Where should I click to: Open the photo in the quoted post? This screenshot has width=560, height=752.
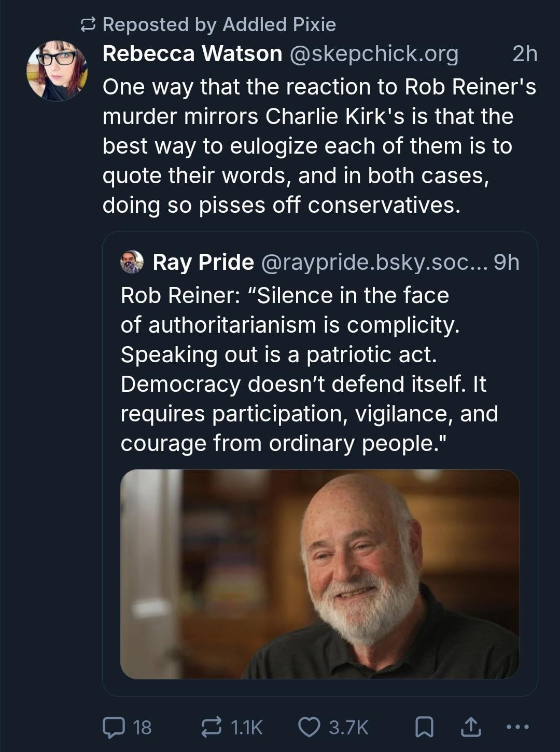point(320,574)
